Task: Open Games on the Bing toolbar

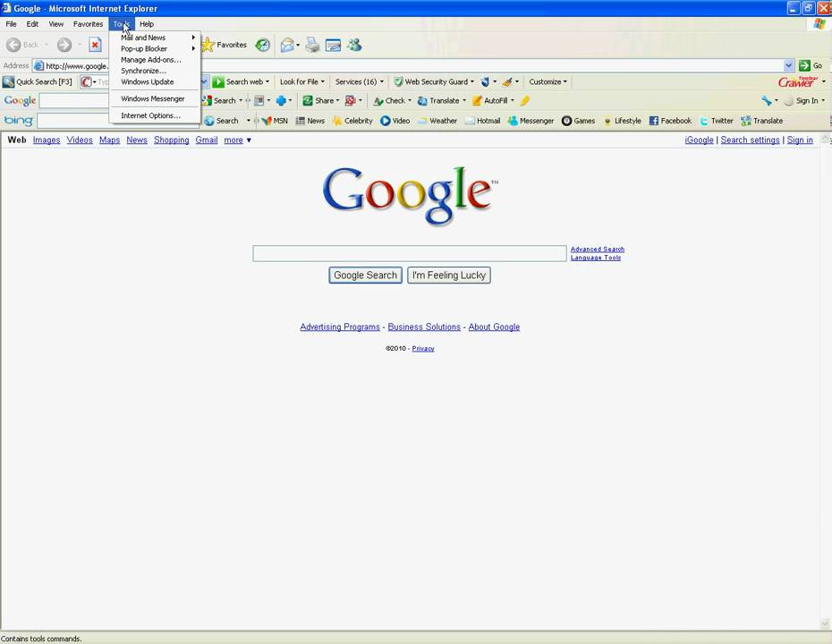Action: click(x=578, y=121)
